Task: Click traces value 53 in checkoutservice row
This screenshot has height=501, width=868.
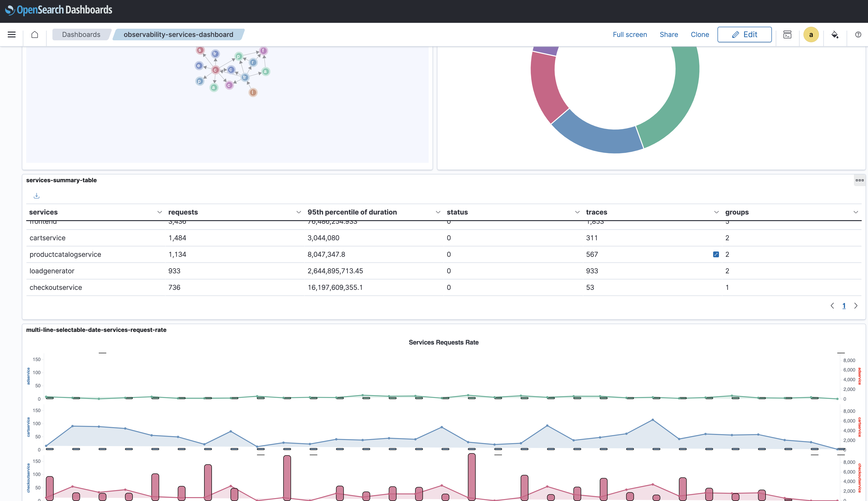Action: click(x=590, y=287)
